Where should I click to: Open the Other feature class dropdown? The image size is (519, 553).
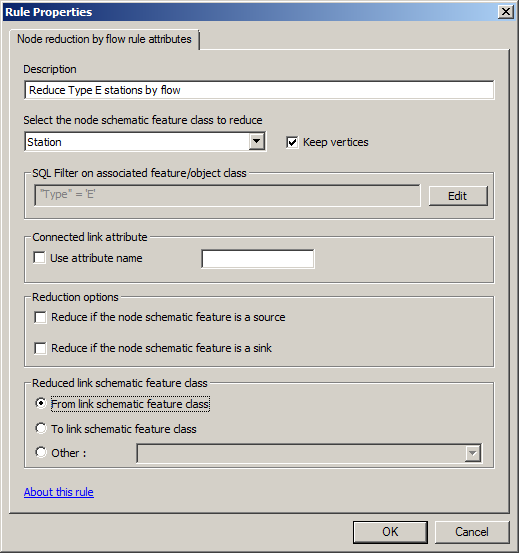(x=472, y=453)
